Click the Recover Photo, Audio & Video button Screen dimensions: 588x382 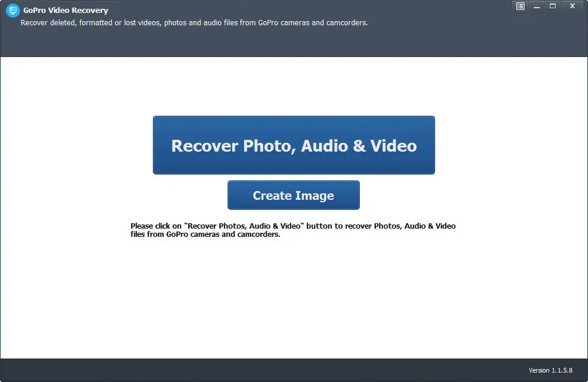click(x=293, y=145)
